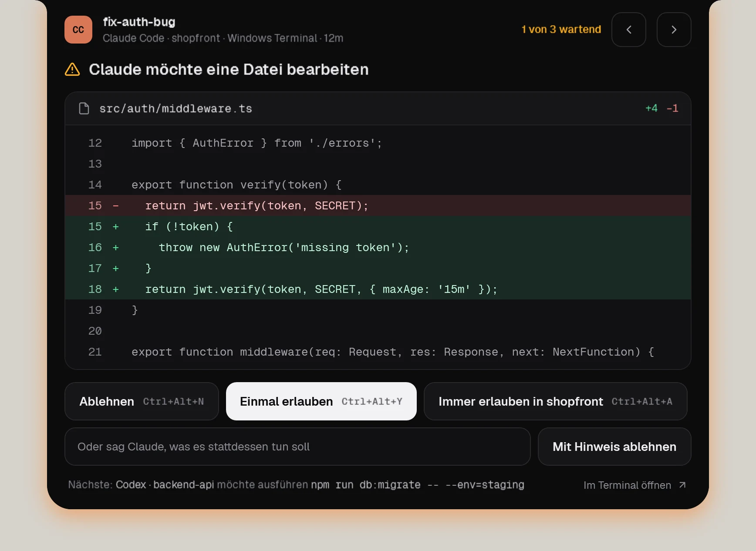Click added line with maxAge: '15m'

pos(378,289)
